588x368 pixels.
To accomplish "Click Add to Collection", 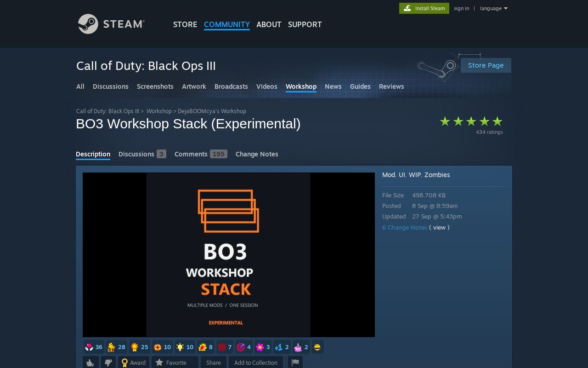I will pos(256,362).
